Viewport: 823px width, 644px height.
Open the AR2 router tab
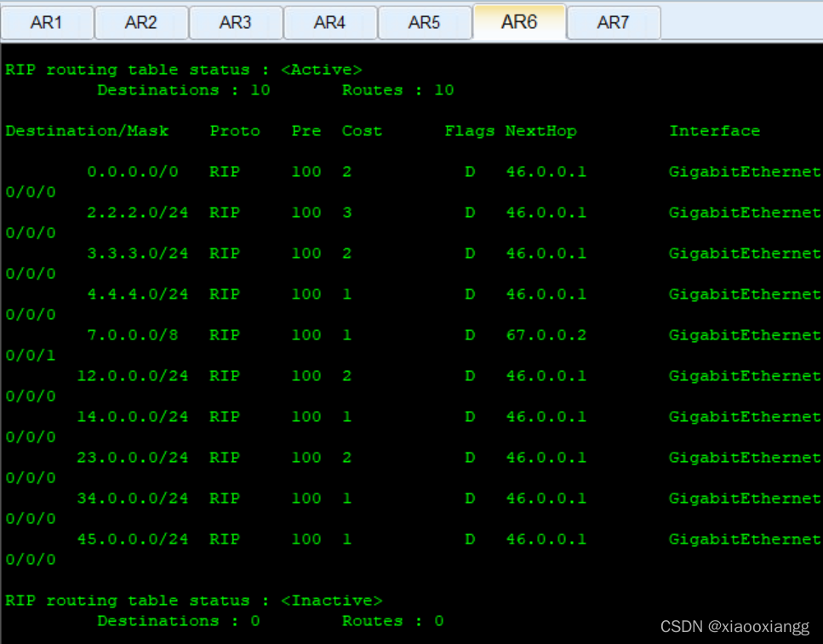coord(141,22)
